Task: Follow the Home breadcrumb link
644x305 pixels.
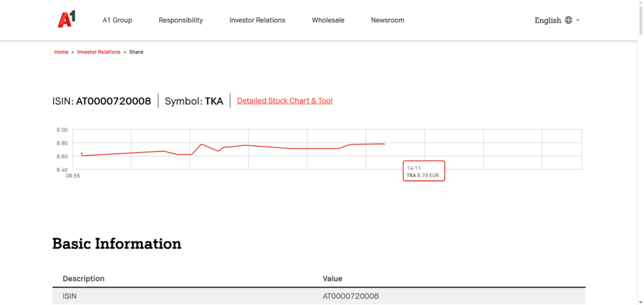Action: click(x=61, y=52)
